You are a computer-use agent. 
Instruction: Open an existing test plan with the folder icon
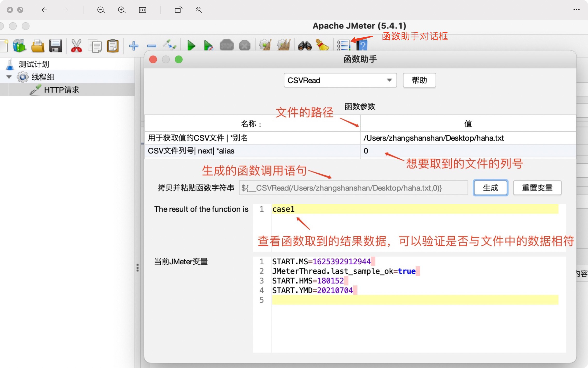(38, 46)
